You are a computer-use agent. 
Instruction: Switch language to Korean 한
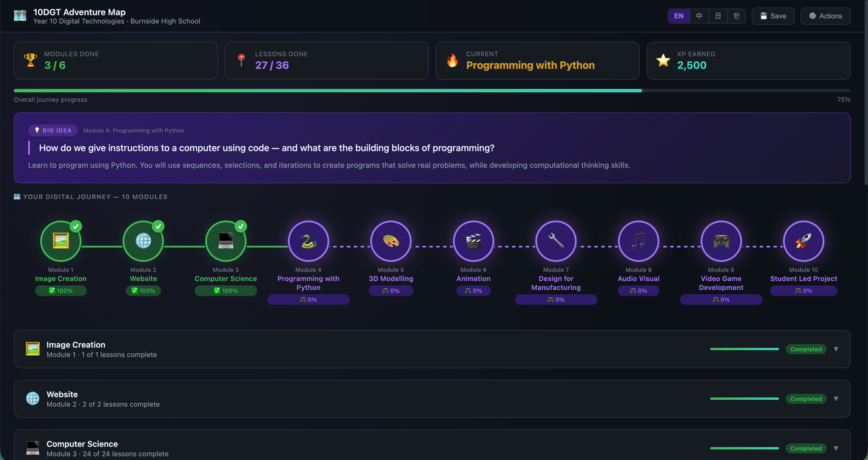(736, 16)
